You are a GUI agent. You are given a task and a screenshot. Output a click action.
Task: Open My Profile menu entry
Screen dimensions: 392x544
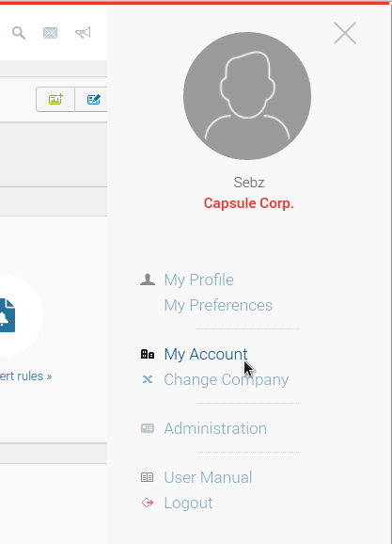tap(198, 280)
